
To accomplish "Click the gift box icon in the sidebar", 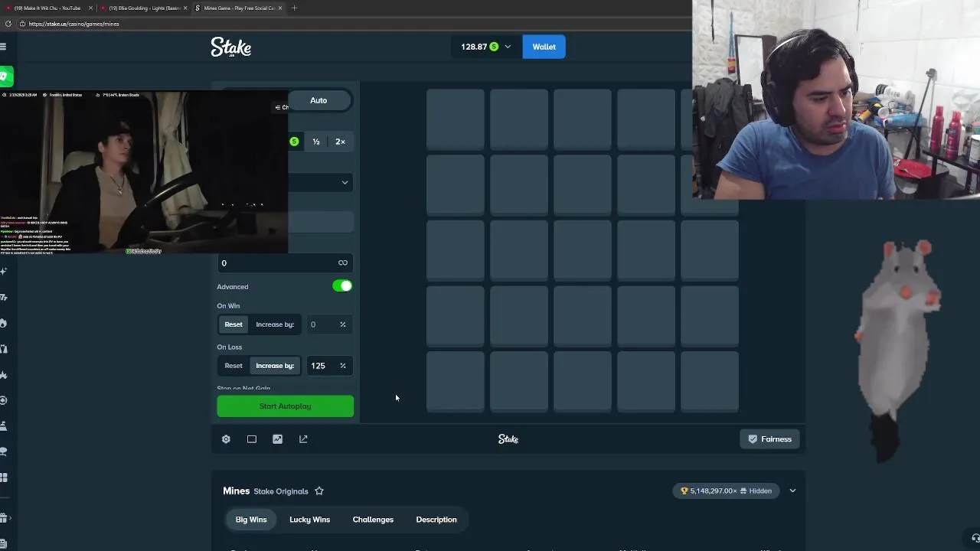I will click(x=4, y=519).
